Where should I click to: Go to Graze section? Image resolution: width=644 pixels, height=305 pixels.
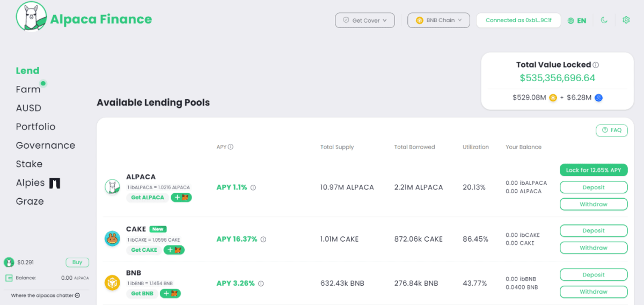[30, 201]
